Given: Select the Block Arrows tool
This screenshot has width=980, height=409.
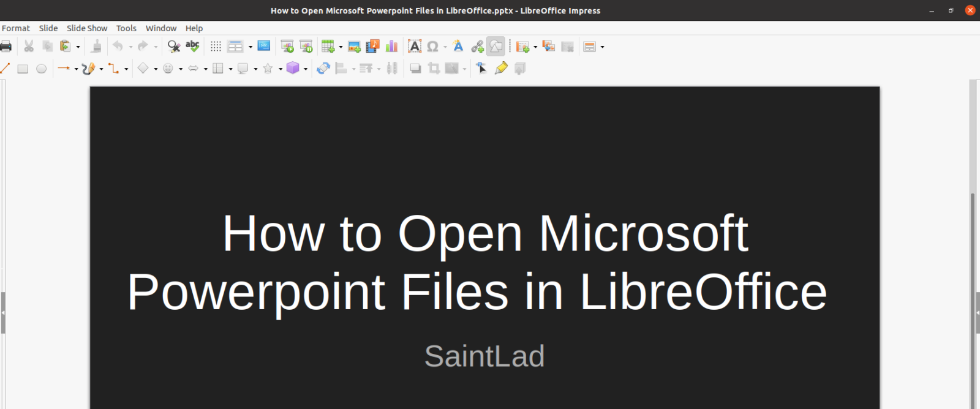Looking at the screenshot, I should click(x=193, y=69).
